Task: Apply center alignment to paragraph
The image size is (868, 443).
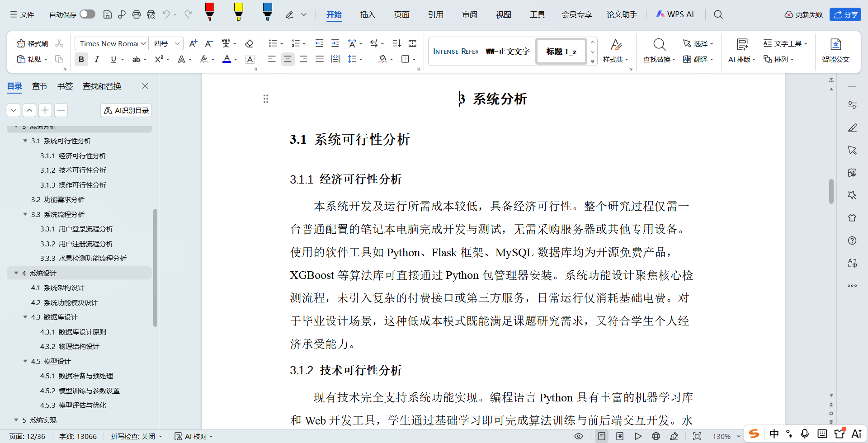Action: pos(288,59)
